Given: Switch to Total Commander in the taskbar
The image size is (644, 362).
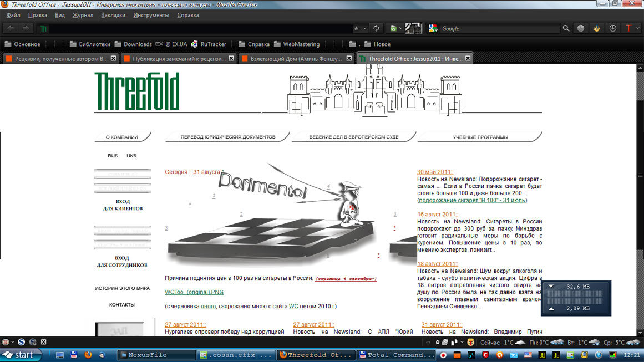Looking at the screenshot, I should pos(397,355).
